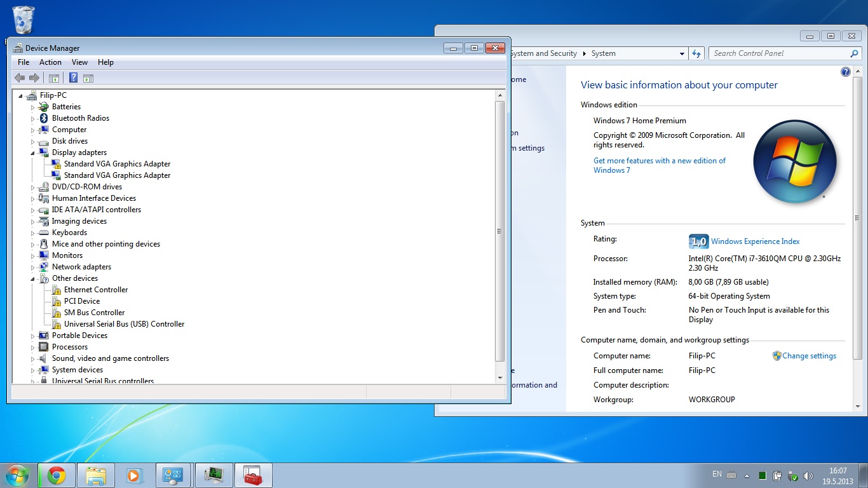Click the first Standard VGA Graphics Adapter warning icon
The image size is (868, 488).
pos(57,164)
